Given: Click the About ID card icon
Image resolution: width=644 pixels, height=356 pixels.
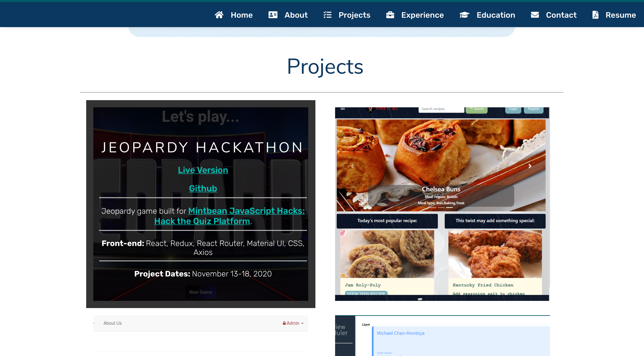Looking at the screenshot, I should click(273, 15).
